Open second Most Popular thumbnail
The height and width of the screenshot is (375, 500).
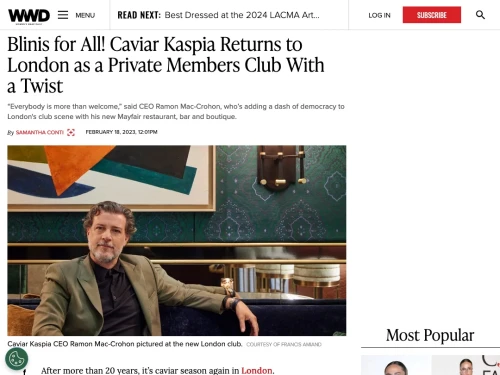click(466, 365)
